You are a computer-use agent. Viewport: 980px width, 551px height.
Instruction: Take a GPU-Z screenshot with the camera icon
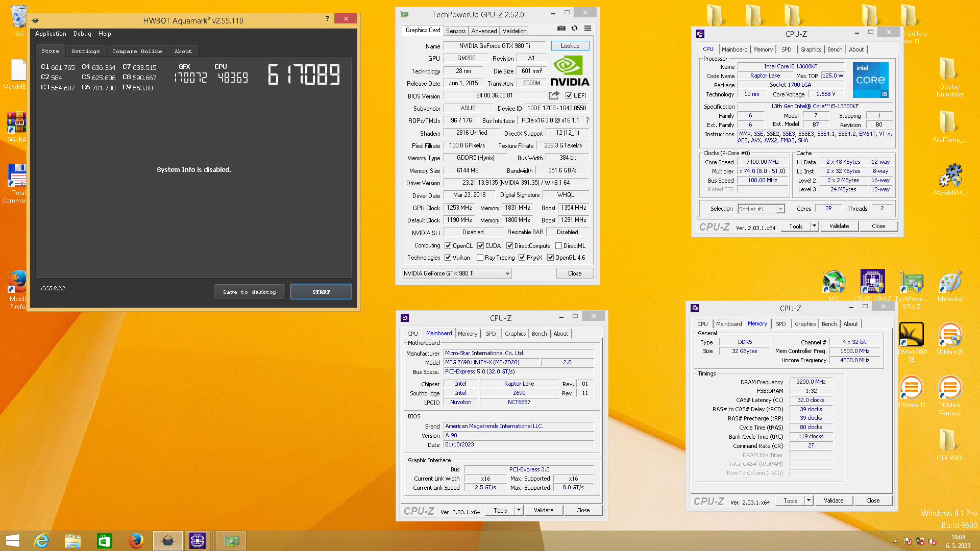[561, 29]
